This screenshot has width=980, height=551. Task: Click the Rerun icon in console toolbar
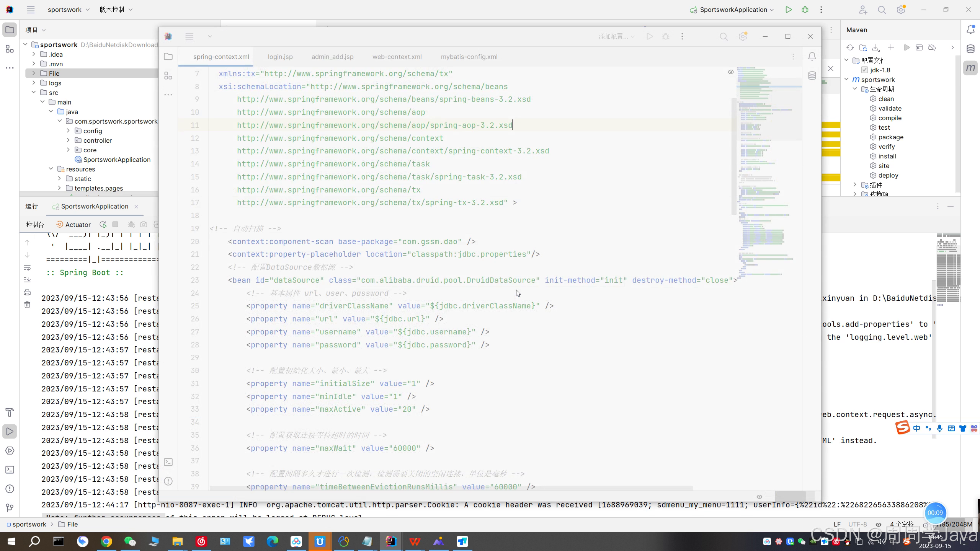103,225
